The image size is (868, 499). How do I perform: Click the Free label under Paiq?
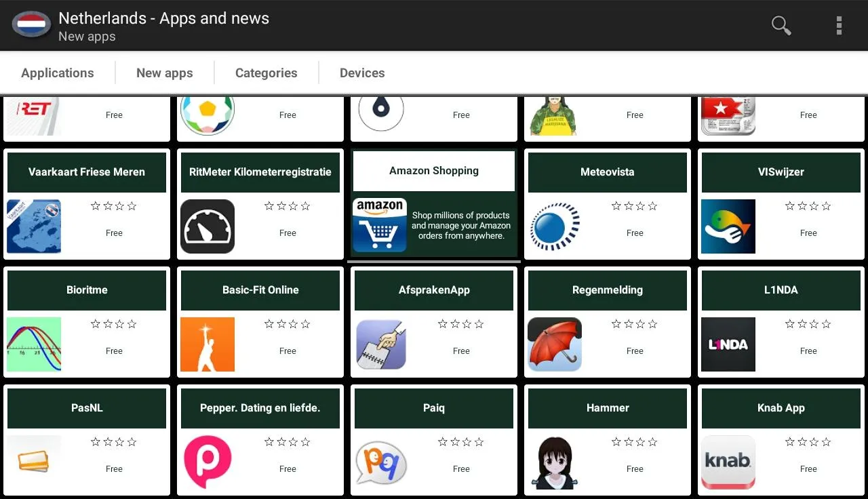coord(461,469)
